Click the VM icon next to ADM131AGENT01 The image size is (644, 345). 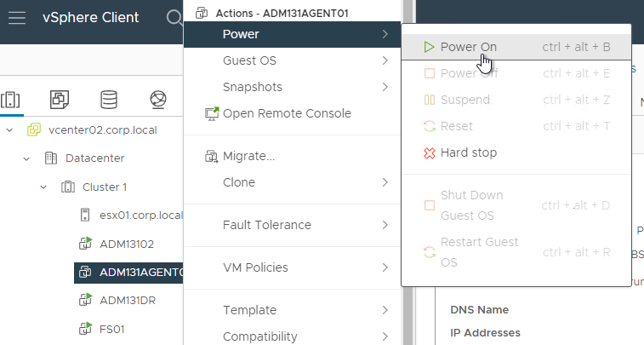(x=85, y=273)
